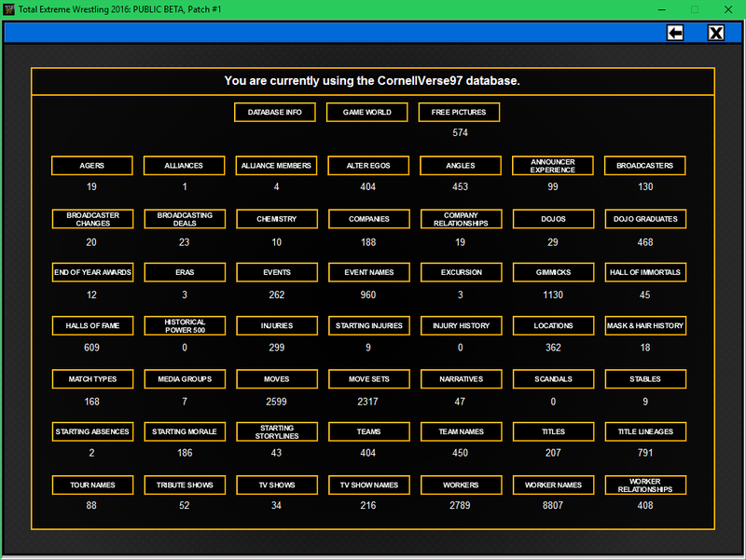The width and height of the screenshot is (746, 560).
Task: Open Starting Injuries editor
Action: [369, 325]
